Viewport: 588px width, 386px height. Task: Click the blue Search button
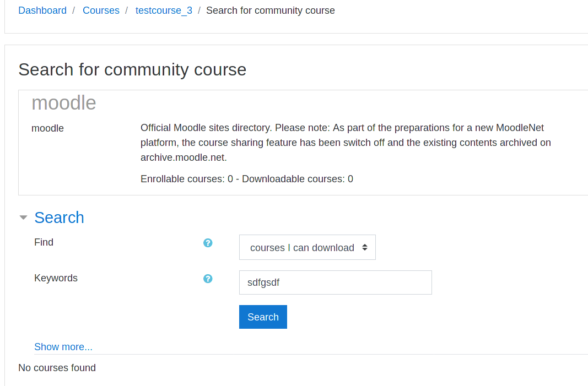263,317
